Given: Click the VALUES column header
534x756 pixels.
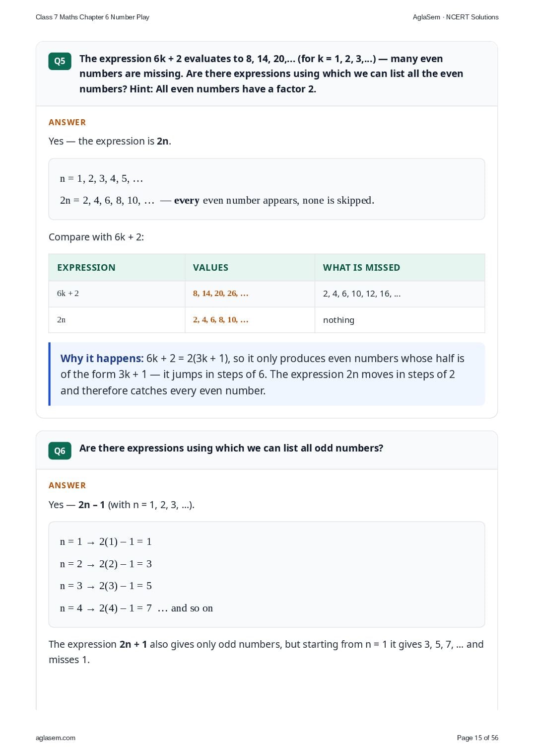Looking at the screenshot, I should coord(210,268).
